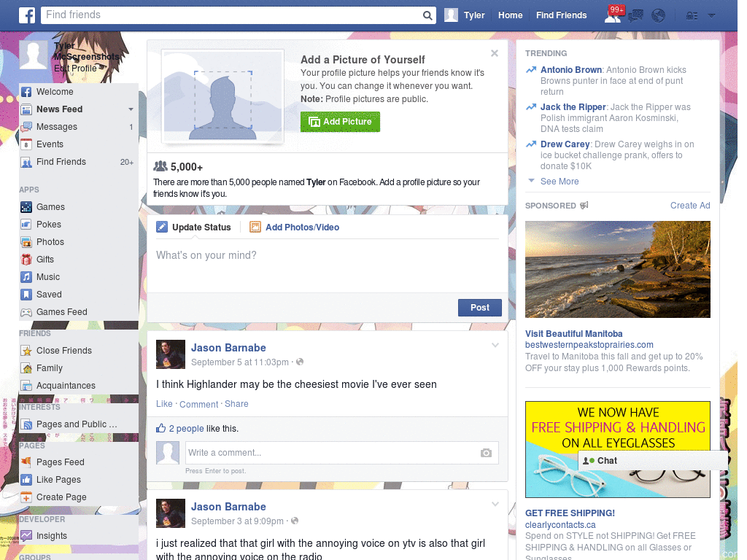
Task: Click Jason Barnabe avatar on September 3 post
Action: [171, 513]
